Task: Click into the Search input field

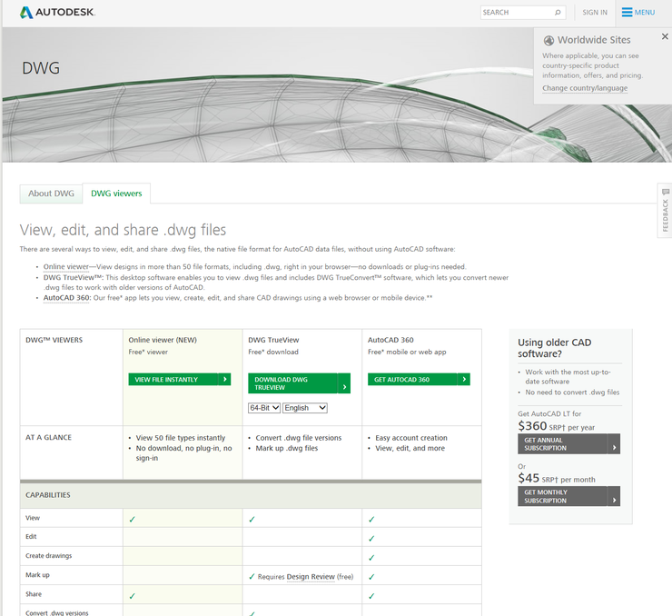Action: click(x=515, y=13)
